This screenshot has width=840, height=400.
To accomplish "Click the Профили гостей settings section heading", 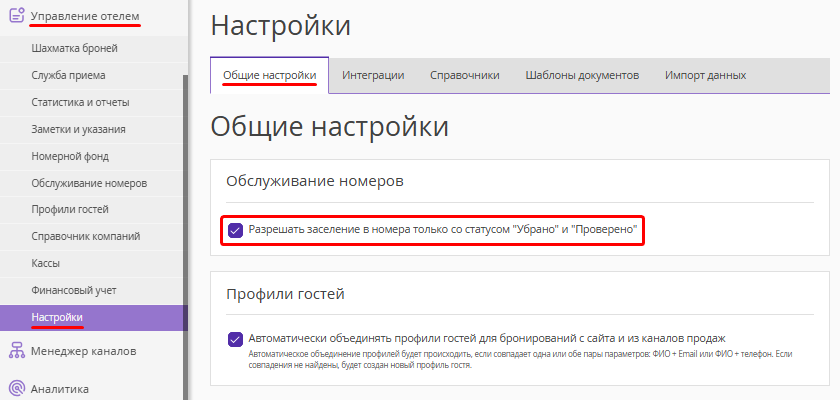I will pyautogui.click(x=285, y=294).
